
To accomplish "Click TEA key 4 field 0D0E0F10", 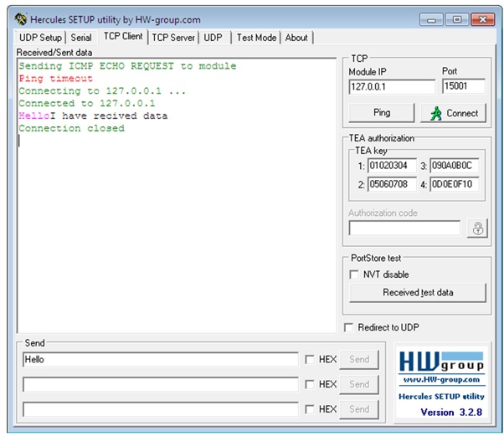I will [x=454, y=184].
